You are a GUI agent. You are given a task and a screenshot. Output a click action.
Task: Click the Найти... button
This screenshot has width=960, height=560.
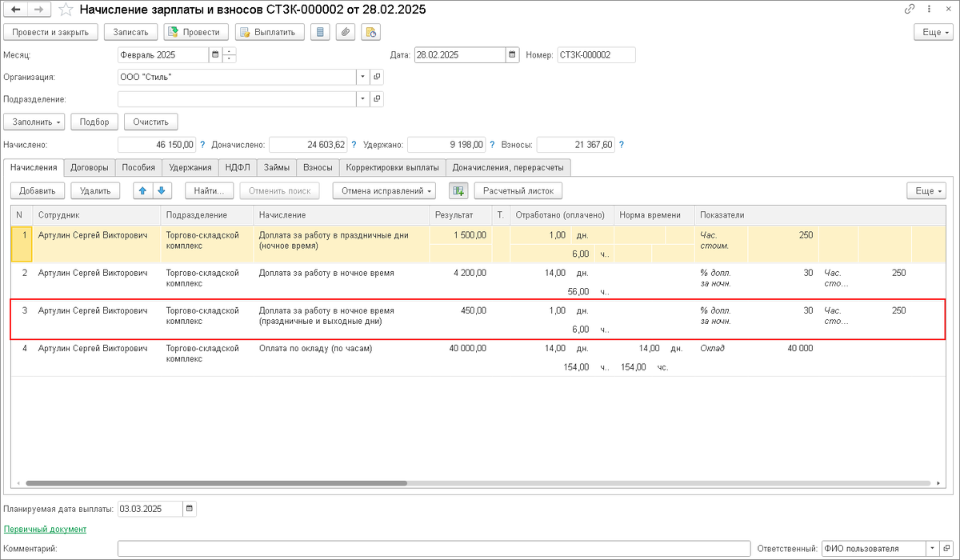[210, 191]
